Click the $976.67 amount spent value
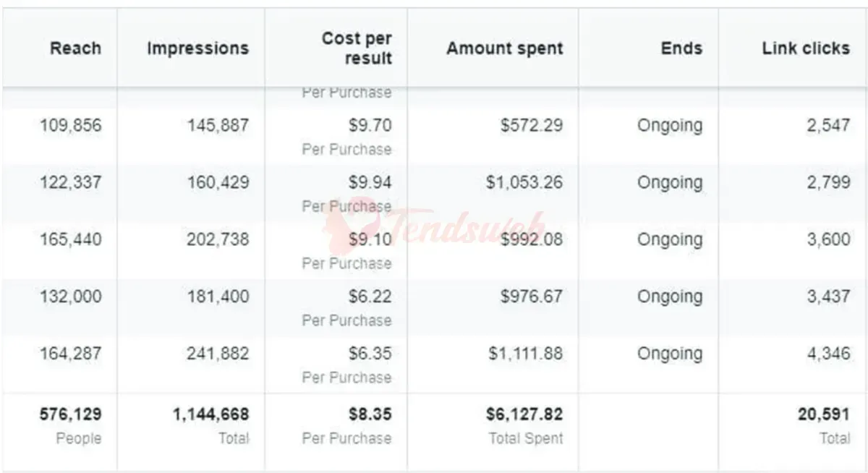The image size is (868, 473). pos(531,297)
